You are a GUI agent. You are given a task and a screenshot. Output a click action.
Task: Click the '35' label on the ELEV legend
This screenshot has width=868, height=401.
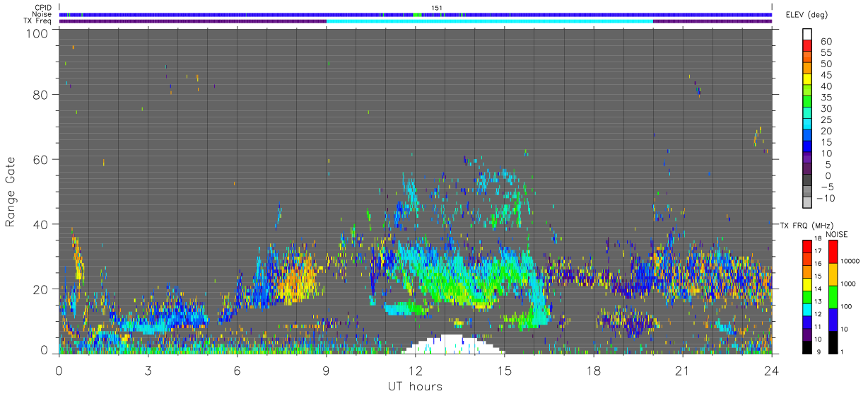click(826, 98)
